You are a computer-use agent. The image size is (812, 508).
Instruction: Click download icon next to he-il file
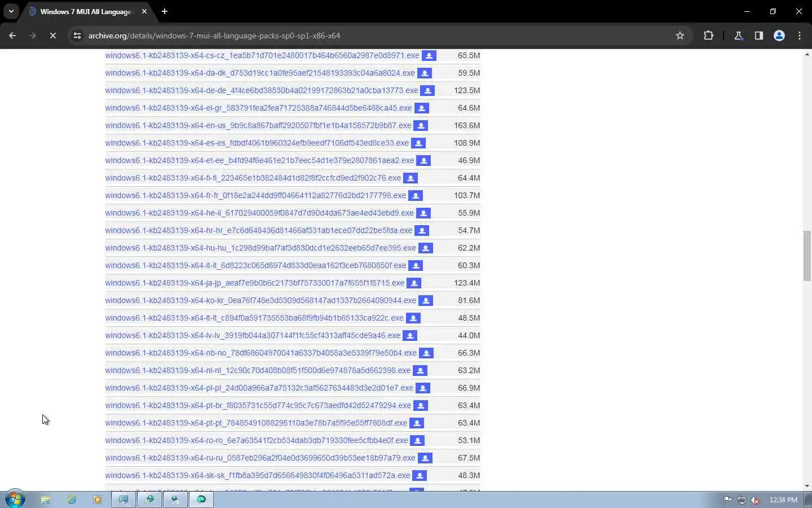(x=423, y=213)
